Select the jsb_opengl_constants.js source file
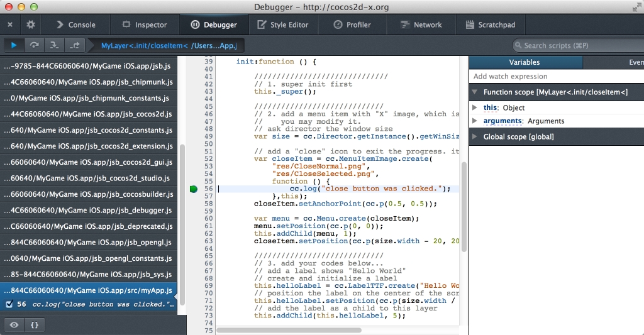 (88, 258)
